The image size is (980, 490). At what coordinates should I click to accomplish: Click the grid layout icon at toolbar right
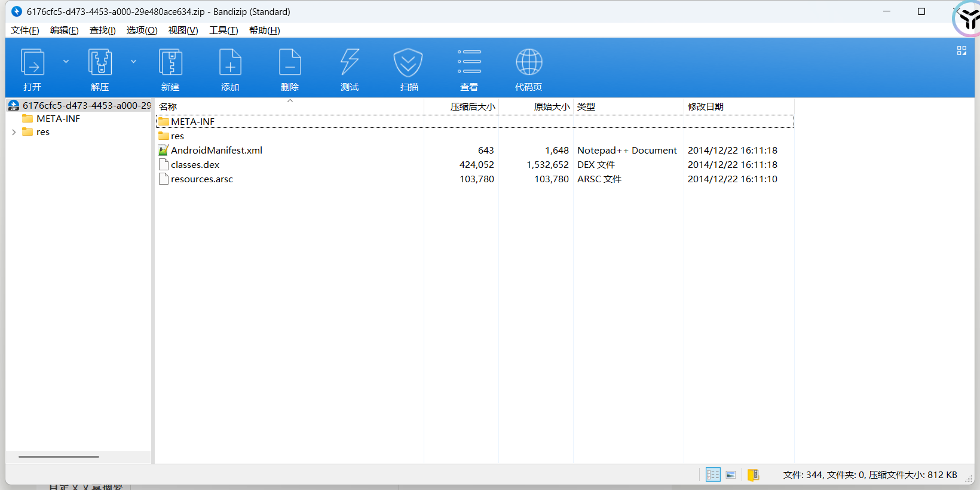[961, 51]
